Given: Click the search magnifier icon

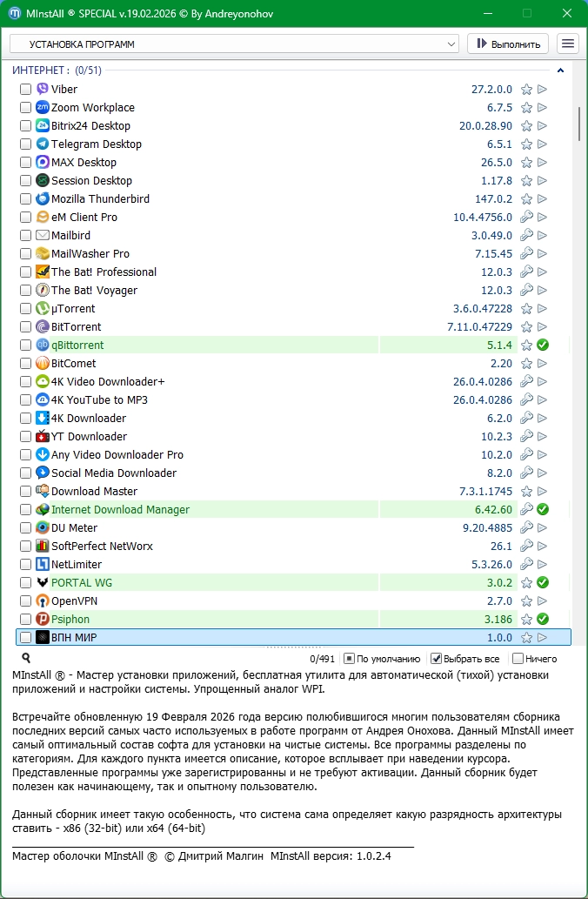Looking at the screenshot, I should point(26,658).
